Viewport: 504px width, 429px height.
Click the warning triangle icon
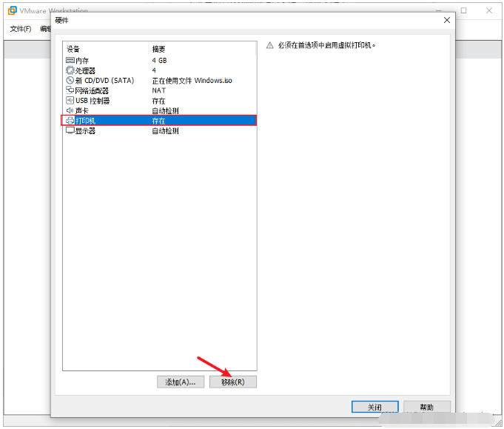point(270,45)
